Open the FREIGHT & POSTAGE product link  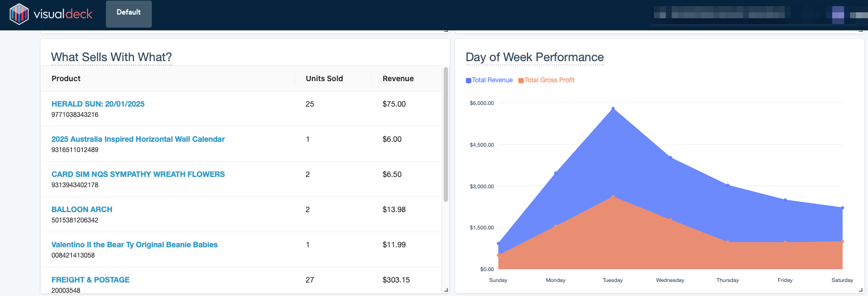coord(90,280)
